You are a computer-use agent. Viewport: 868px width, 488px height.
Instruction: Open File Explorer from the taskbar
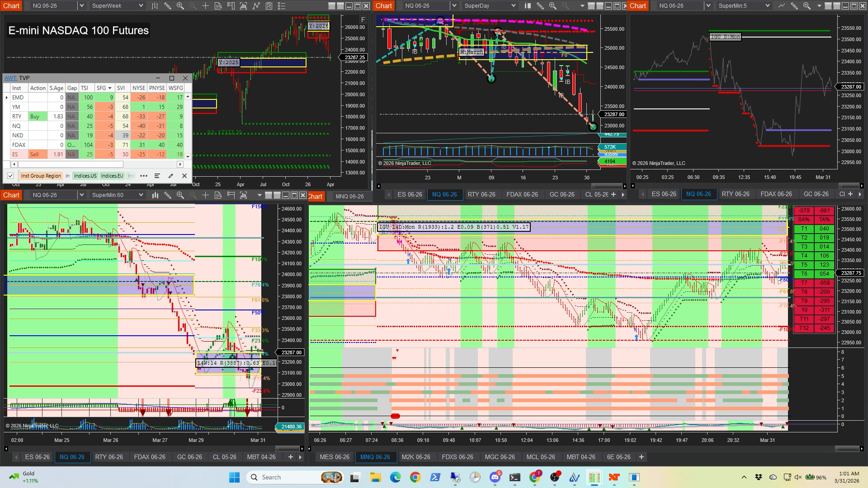(375, 477)
